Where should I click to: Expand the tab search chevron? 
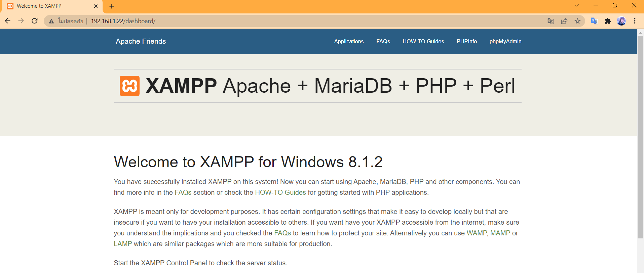tap(576, 5)
